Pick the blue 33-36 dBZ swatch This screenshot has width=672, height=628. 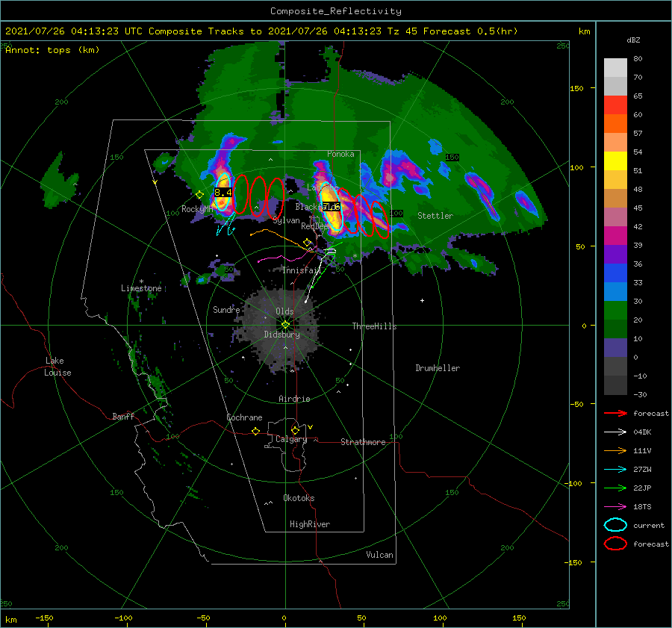[615, 273]
